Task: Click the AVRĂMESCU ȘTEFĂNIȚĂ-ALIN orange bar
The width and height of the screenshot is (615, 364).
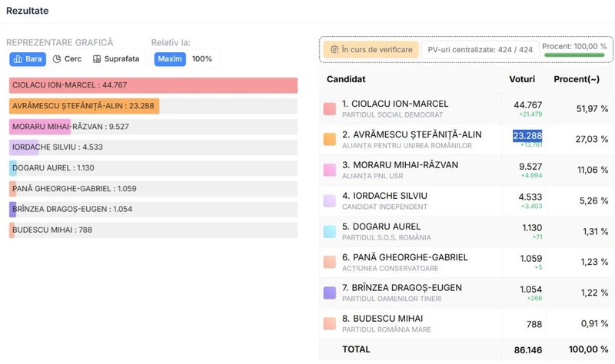Action: point(85,106)
